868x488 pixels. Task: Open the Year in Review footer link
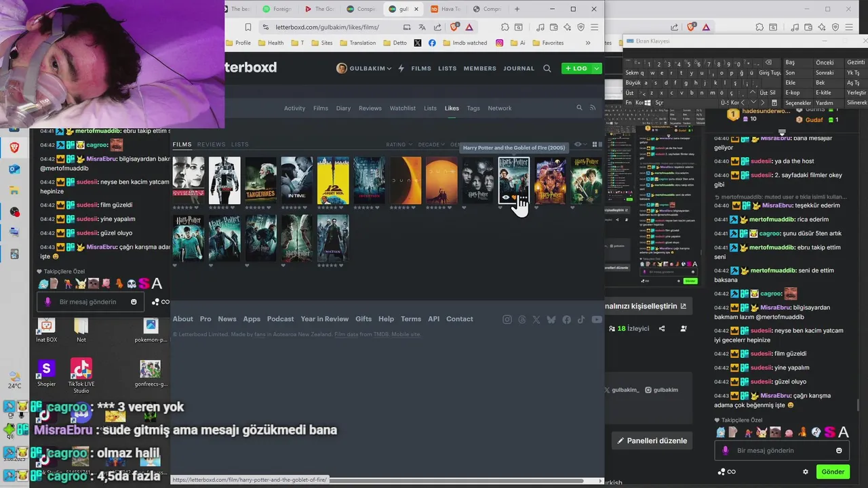325,319
